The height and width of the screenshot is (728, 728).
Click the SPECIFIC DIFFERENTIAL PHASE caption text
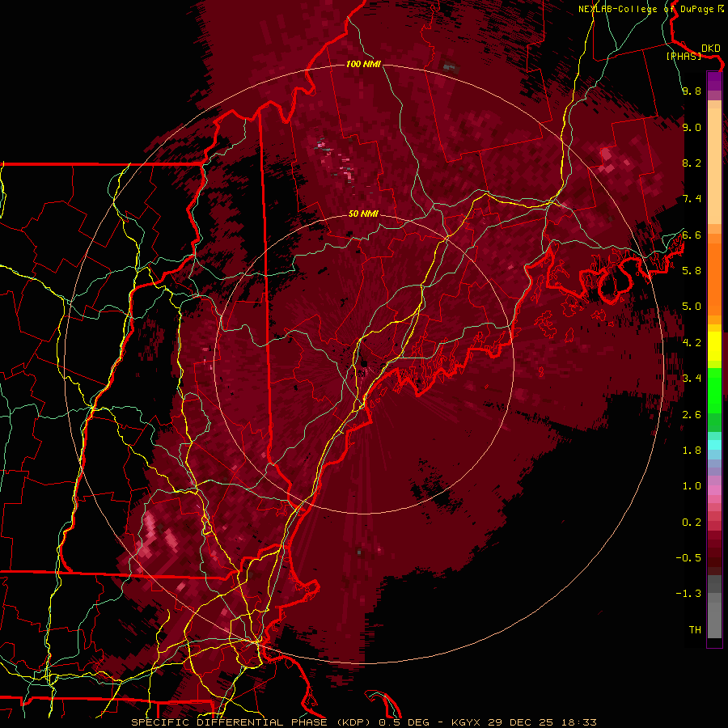[x=231, y=722]
